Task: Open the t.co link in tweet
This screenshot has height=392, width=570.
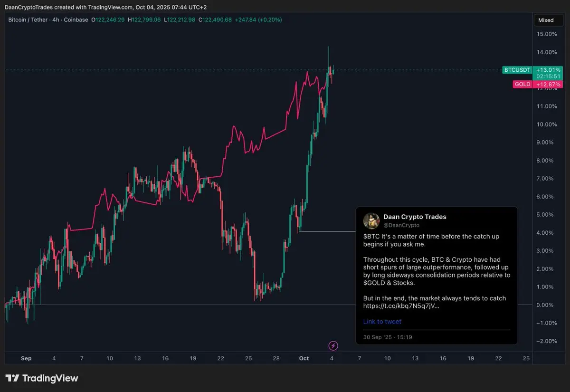Action: pos(401,306)
